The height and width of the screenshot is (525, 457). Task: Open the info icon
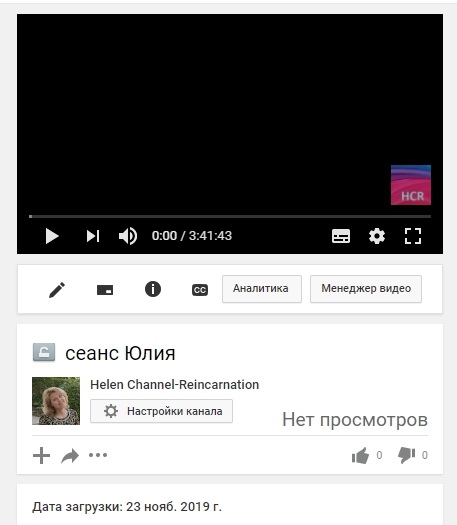coord(153,289)
